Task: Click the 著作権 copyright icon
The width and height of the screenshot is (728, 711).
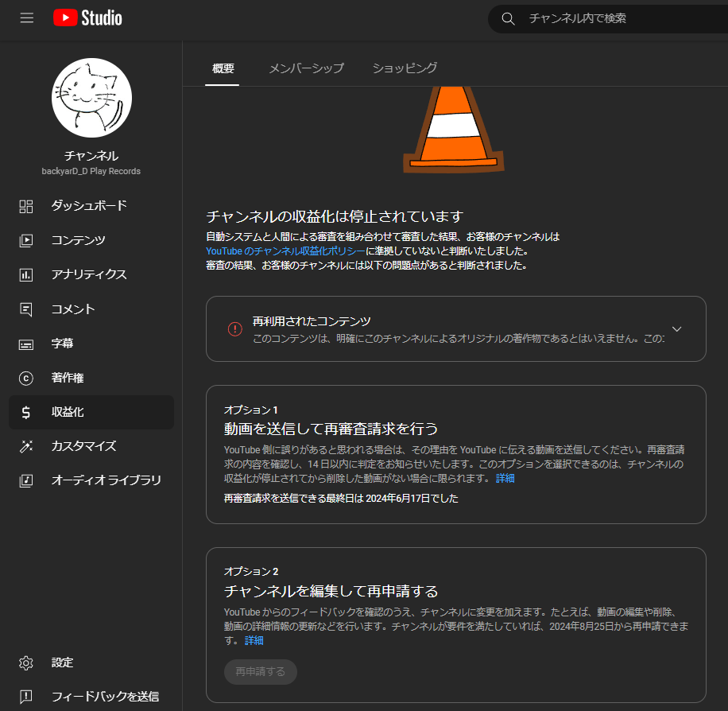Action: (26, 379)
